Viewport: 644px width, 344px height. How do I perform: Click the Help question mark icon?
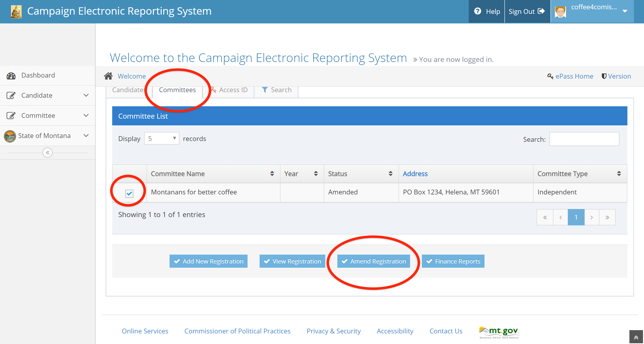pos(477,11)
